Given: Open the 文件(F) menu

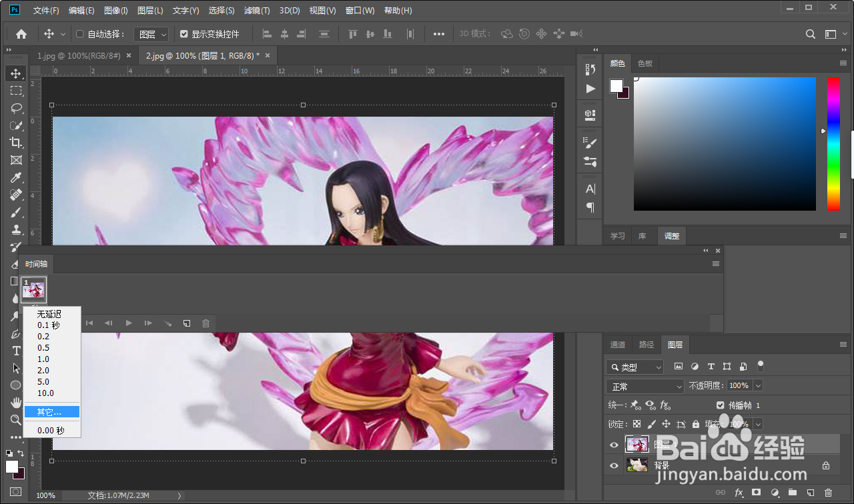Looking at the screenshot, I should 46,11.
